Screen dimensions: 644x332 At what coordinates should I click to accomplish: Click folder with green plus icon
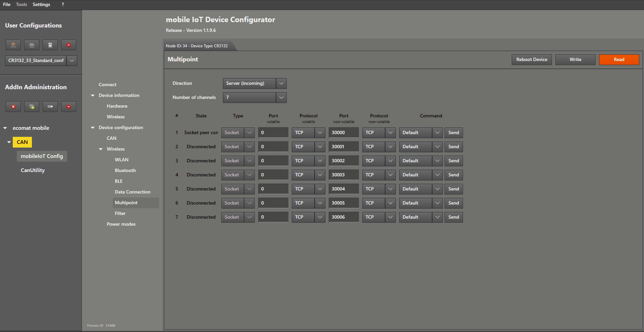point(32,107)
